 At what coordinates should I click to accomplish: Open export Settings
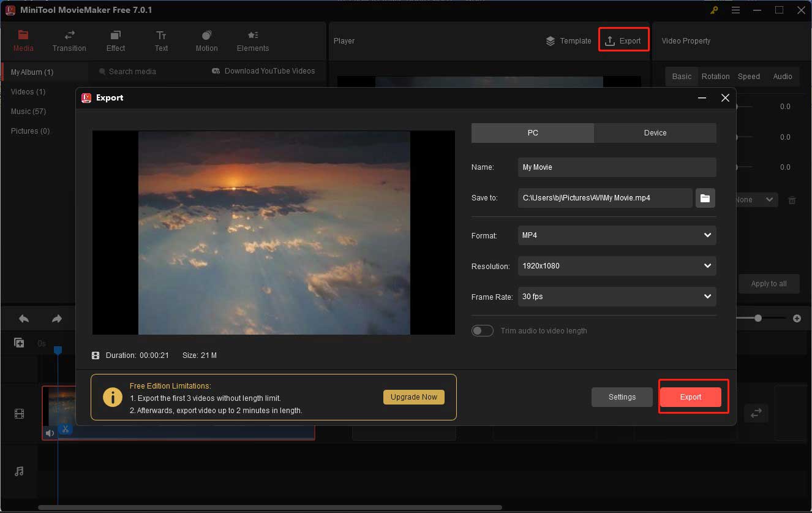point(622,397)
